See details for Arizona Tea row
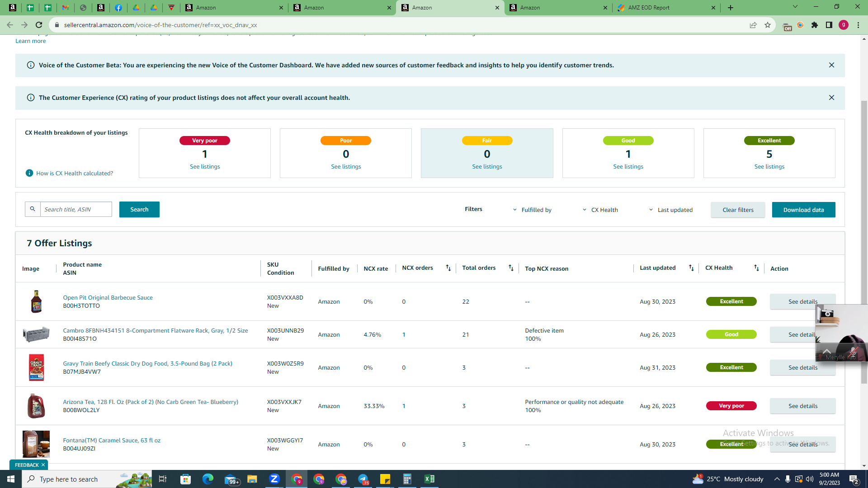This screenshot has height=488, width=868. pyautogui.click(x=802, y=406)
